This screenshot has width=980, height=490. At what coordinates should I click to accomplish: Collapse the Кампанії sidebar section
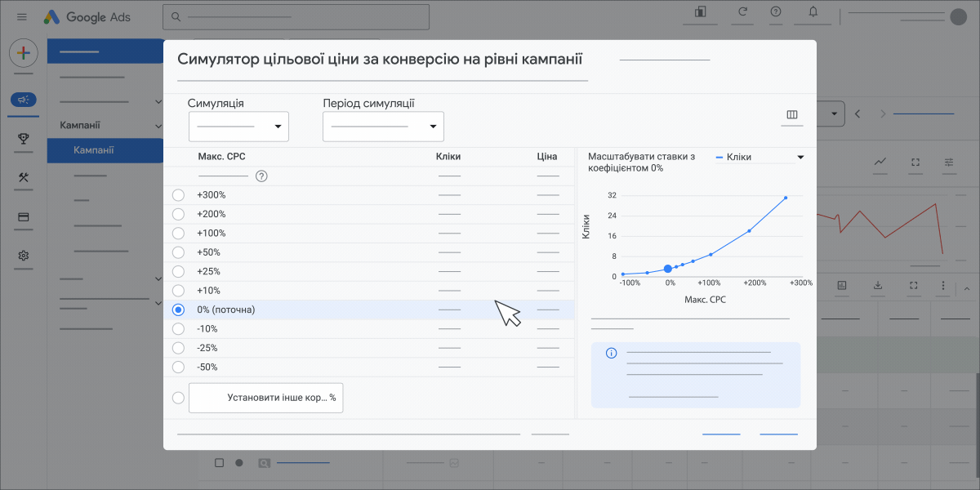coord(158,126)
